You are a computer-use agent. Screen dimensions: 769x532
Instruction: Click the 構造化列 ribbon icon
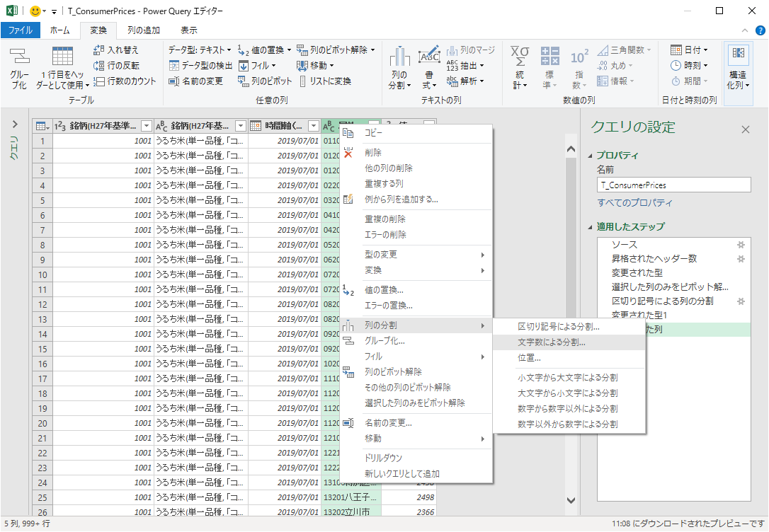click(738, 54)
